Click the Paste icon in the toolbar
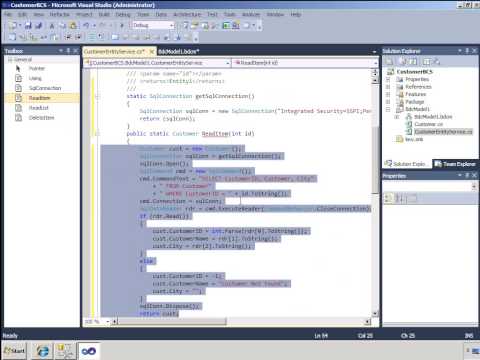480x360 pixels. (x=73, y=26)
